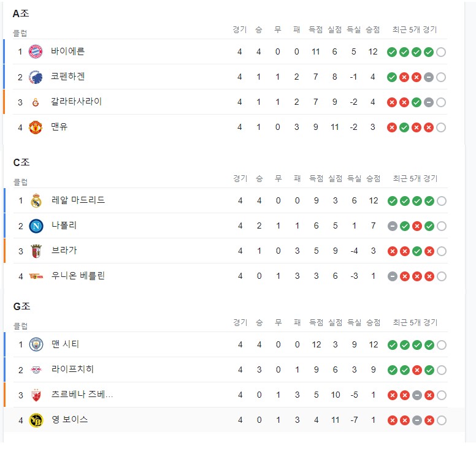Click the Manchester City crest
Screen dimensions: 476x451
[x=36, y=344]
